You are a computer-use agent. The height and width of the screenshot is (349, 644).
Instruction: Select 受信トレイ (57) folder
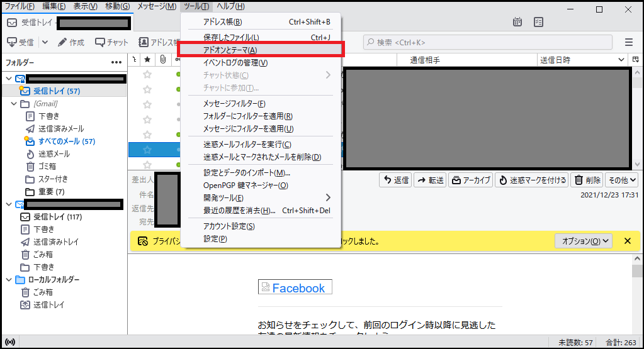click(x=64, y=91)
